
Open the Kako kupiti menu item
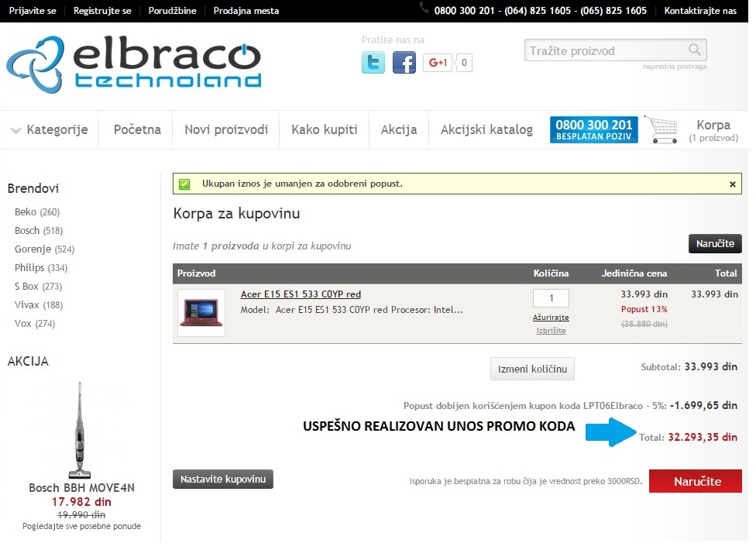324,129
